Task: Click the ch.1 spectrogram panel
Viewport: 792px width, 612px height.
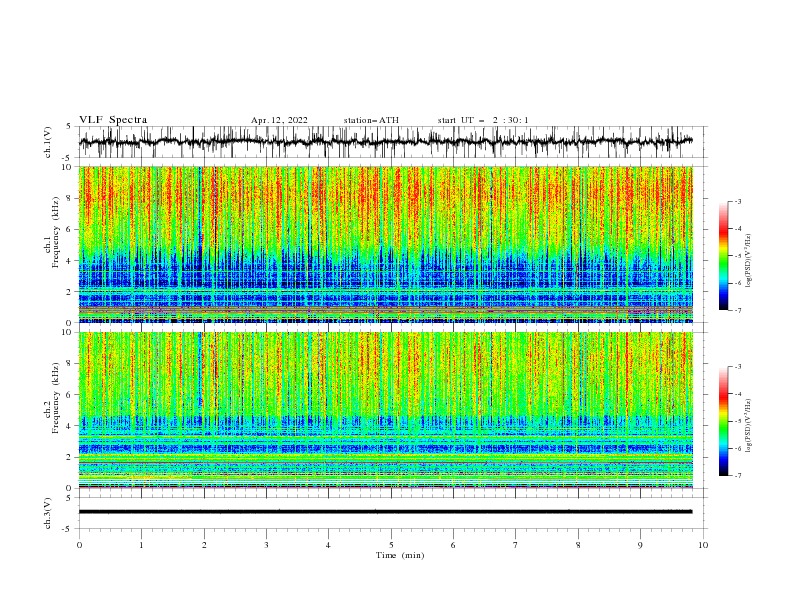Action: click(385, 244)
